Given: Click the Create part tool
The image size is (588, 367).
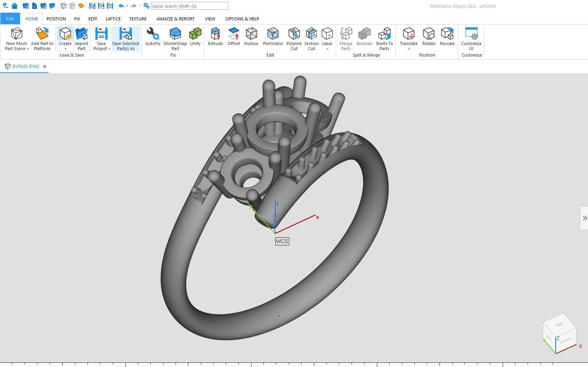Looking at the screenshot, I should coord(65,36).
